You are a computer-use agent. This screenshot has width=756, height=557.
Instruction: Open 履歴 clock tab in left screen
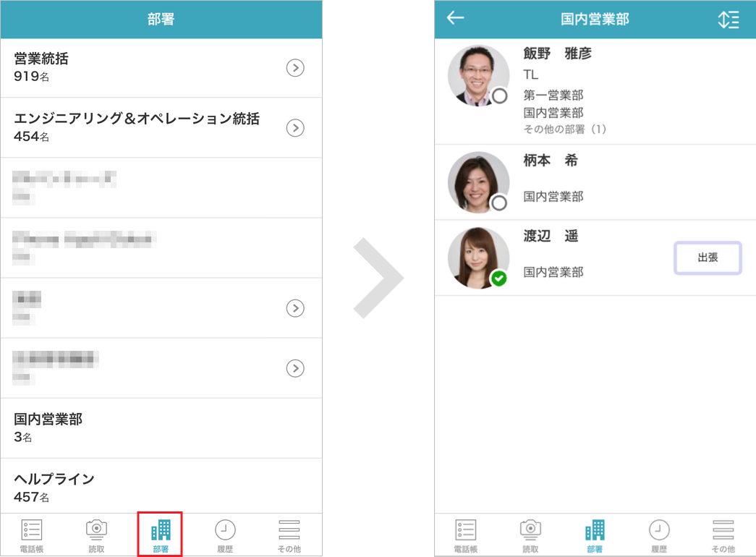point(225,535)
